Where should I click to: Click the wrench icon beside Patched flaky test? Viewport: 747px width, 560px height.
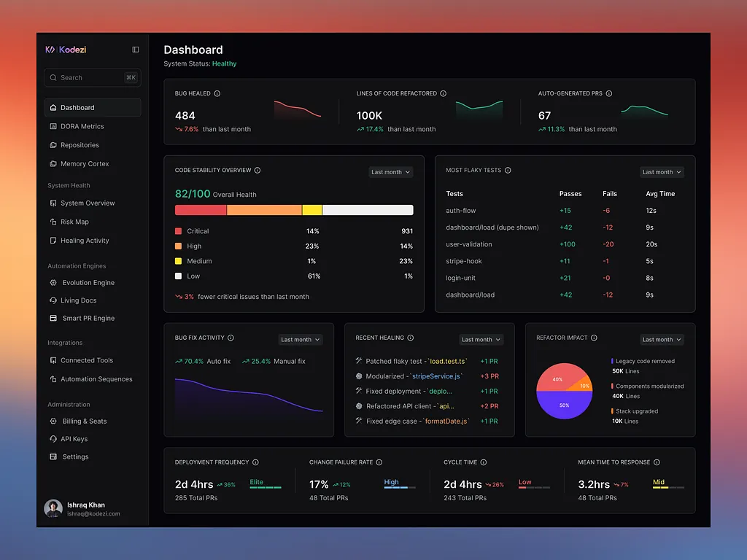pyautogui.click(x=359, y=361)
